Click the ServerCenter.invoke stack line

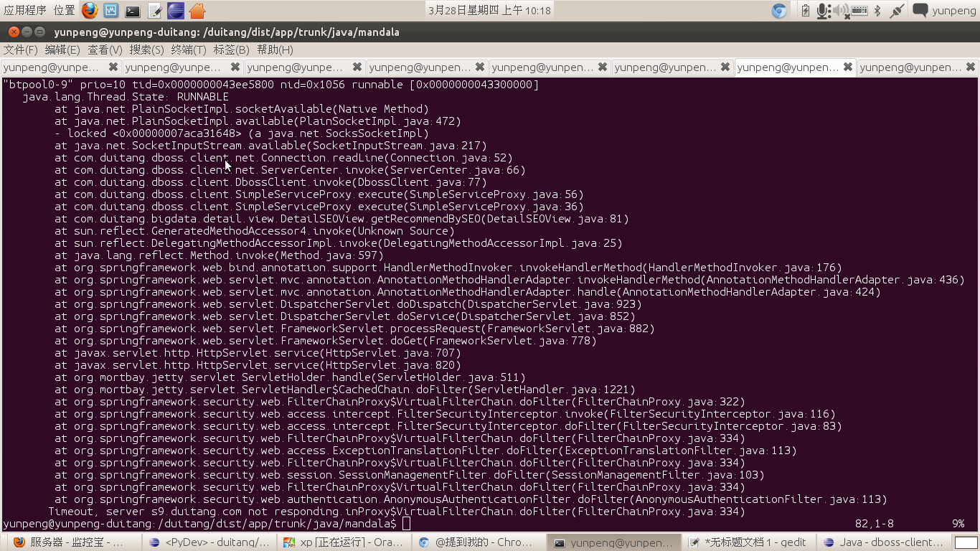pos(290,170)
